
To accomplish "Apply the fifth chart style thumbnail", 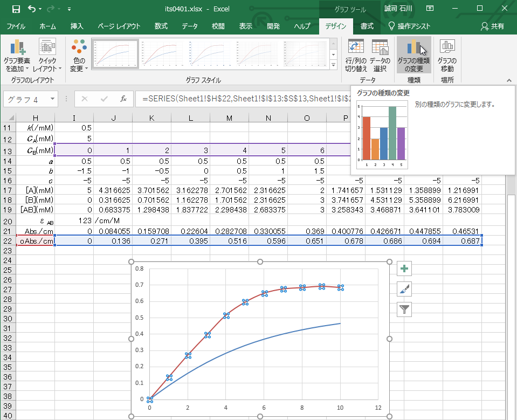I will pyautogui.click(x=305, y=54).
